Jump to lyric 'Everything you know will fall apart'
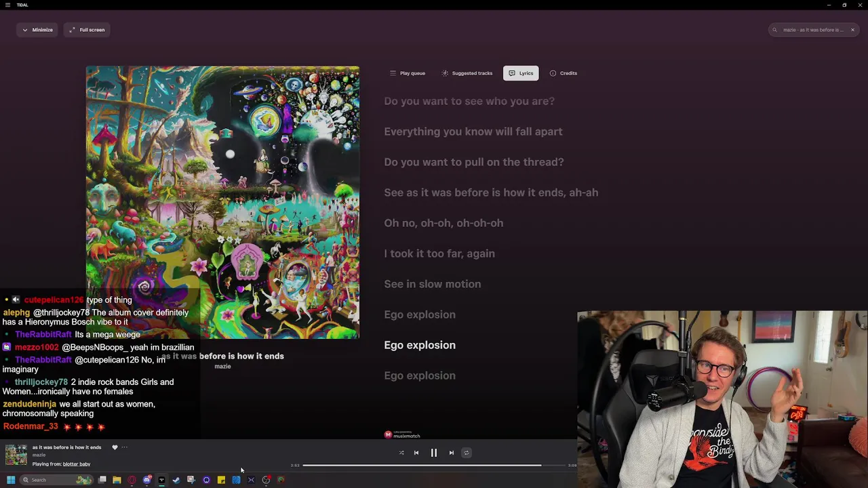868x488 pixels. point(473,131)
